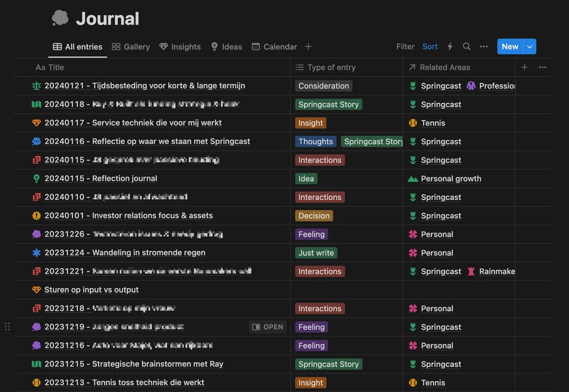Open column header ellipsis menu
The width and height of the screenshot is (569, 392).
point(542,67)
